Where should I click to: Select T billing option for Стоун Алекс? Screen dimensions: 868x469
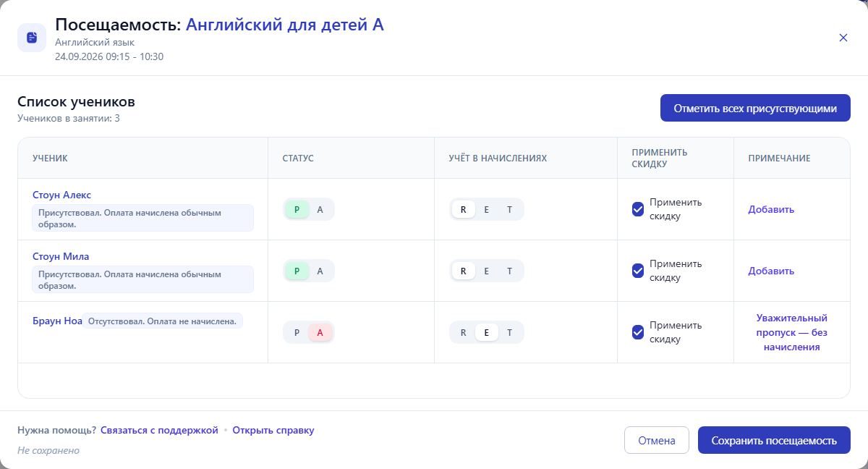[x=509, y=209]
